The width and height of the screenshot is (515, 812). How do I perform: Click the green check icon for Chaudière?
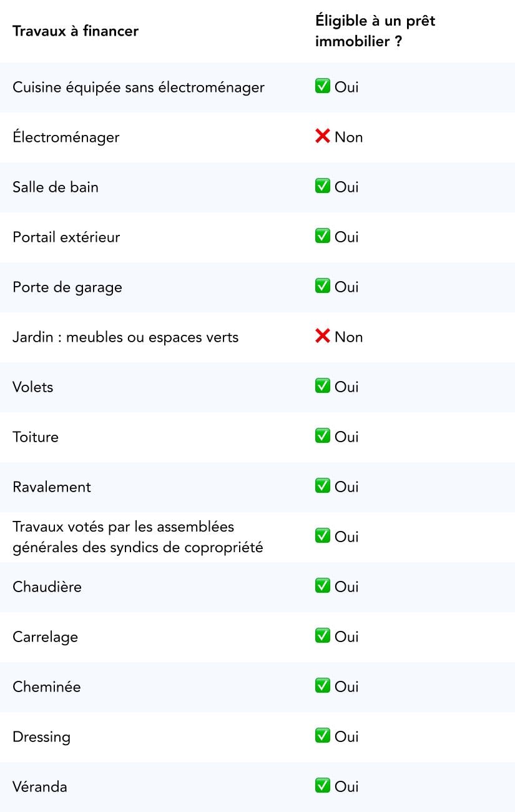[322, 586]
